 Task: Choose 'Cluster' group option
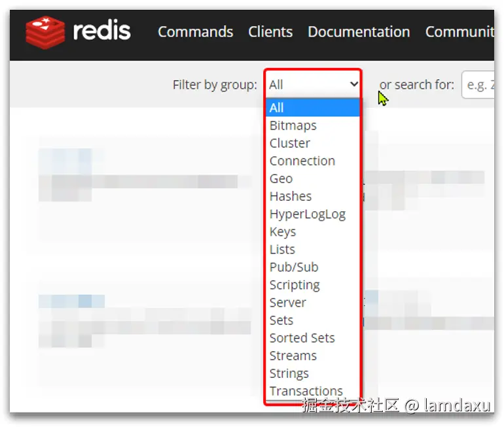tap(313, 143)
